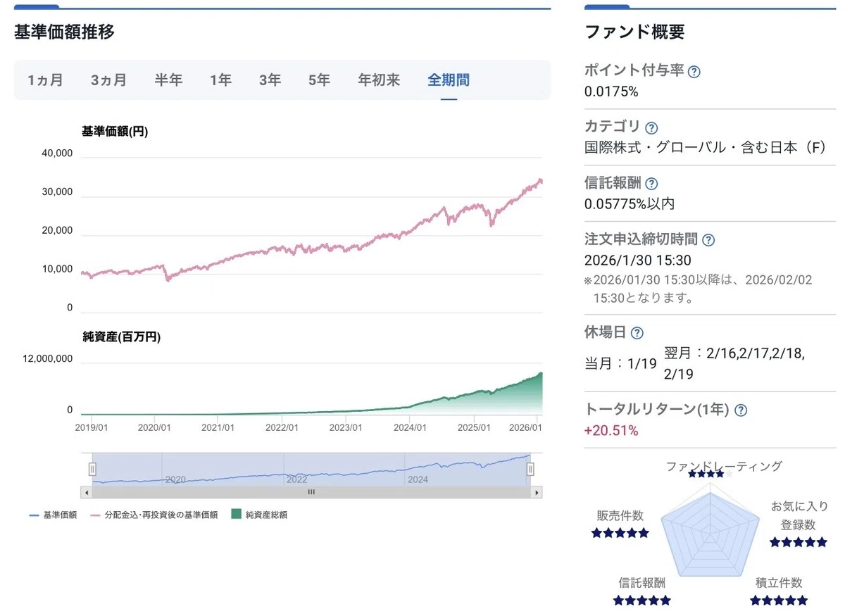Image resolution: width=845 pixels, height=616 pixels.
Task: Select the 全期間 period tab
Action: pos(449,80)
